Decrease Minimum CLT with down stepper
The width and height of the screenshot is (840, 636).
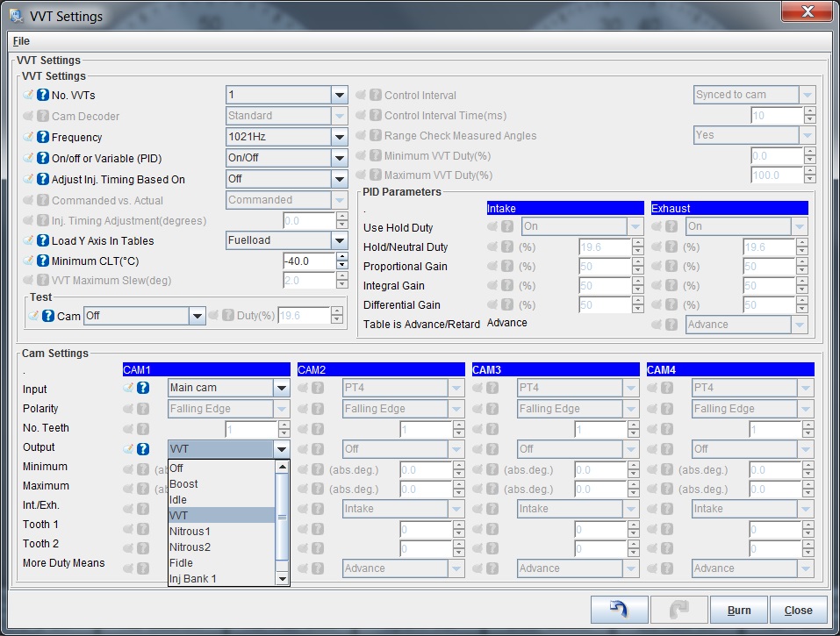point(341,266)
